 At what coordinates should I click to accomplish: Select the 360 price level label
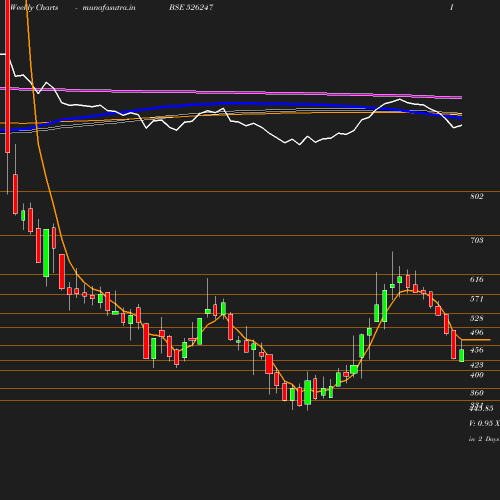coord(477,393)
